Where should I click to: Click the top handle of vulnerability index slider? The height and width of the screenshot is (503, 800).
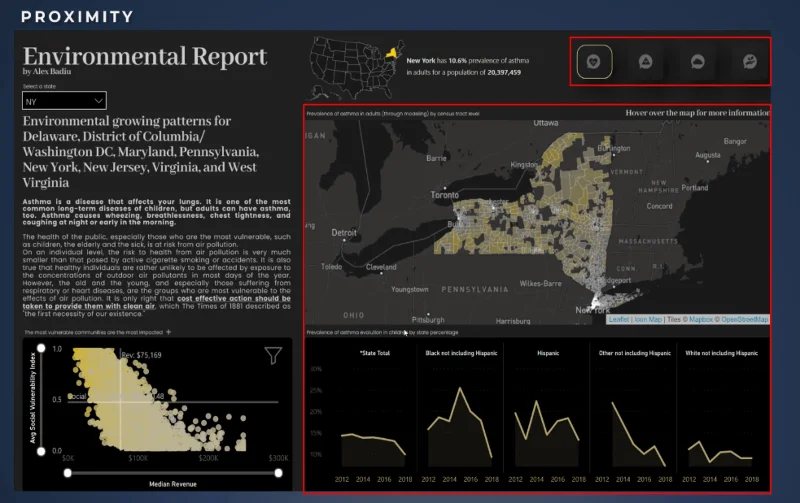(x=41, y=348)
